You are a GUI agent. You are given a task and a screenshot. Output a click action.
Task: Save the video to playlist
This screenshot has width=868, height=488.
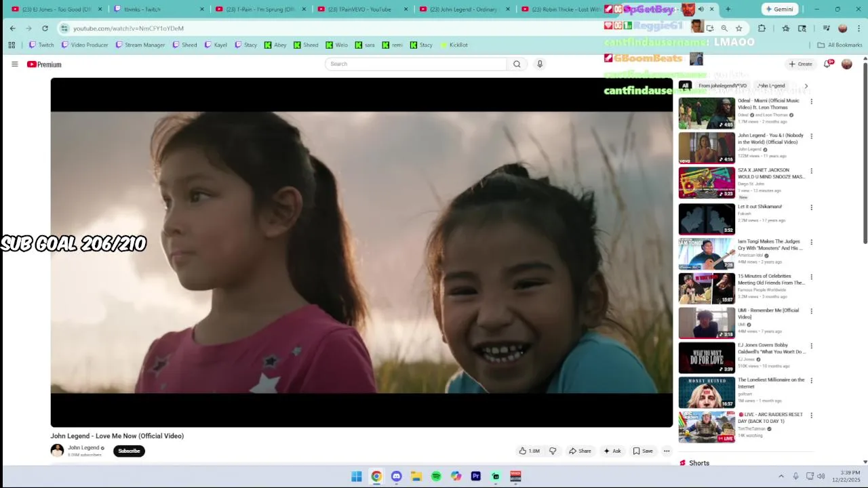[643, 451]
